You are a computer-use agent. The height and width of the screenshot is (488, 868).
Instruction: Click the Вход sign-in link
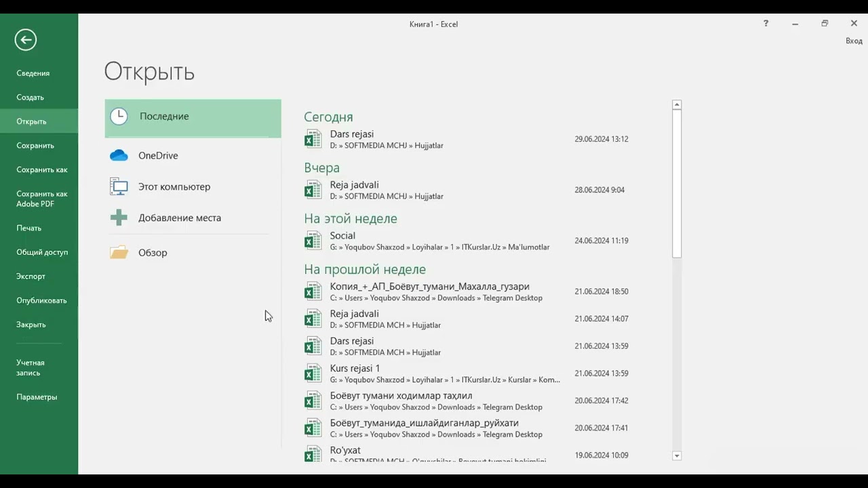854,41
